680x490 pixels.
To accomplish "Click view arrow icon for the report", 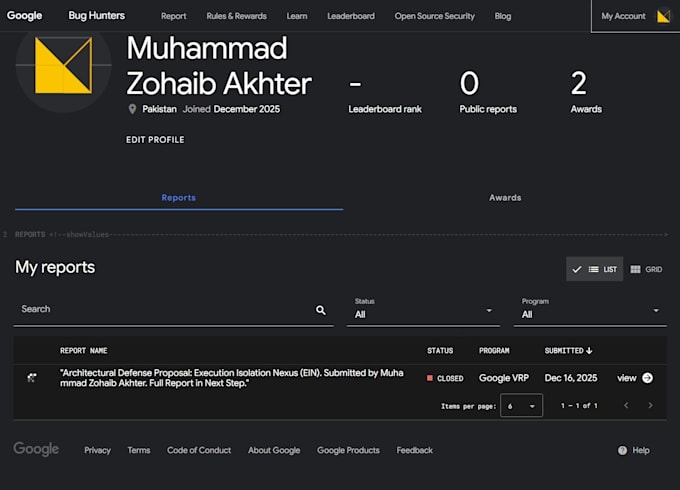I will (647, 378).
